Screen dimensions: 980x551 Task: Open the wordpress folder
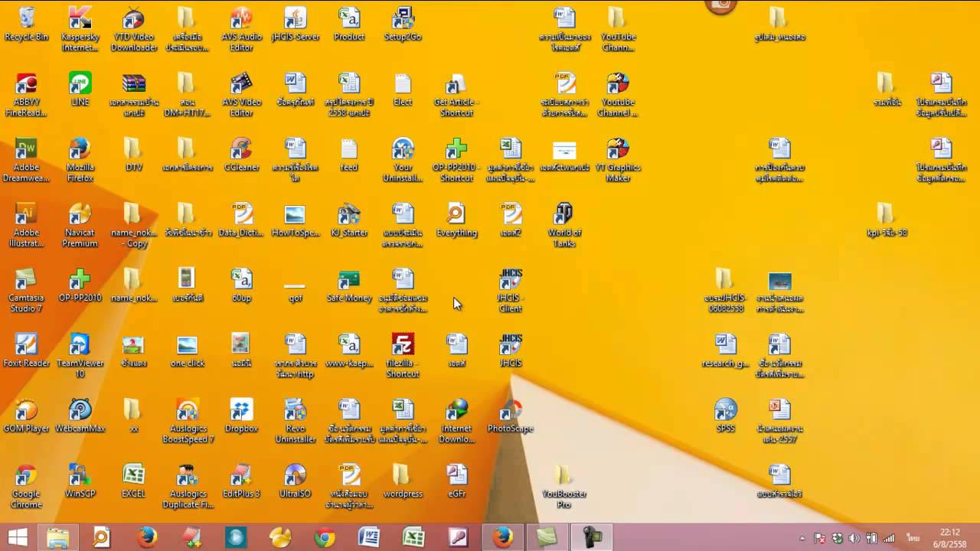403,481
